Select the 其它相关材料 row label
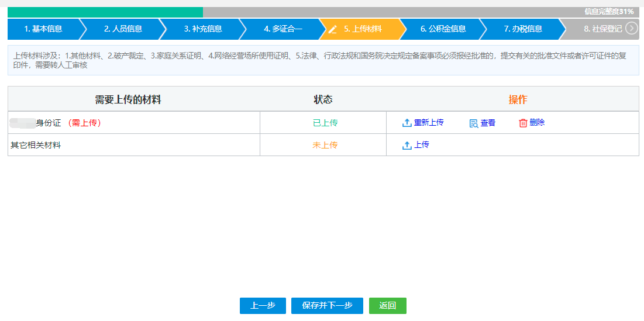Image resolution: width=644 pixels, height=321 pixels. coord(36,145)
